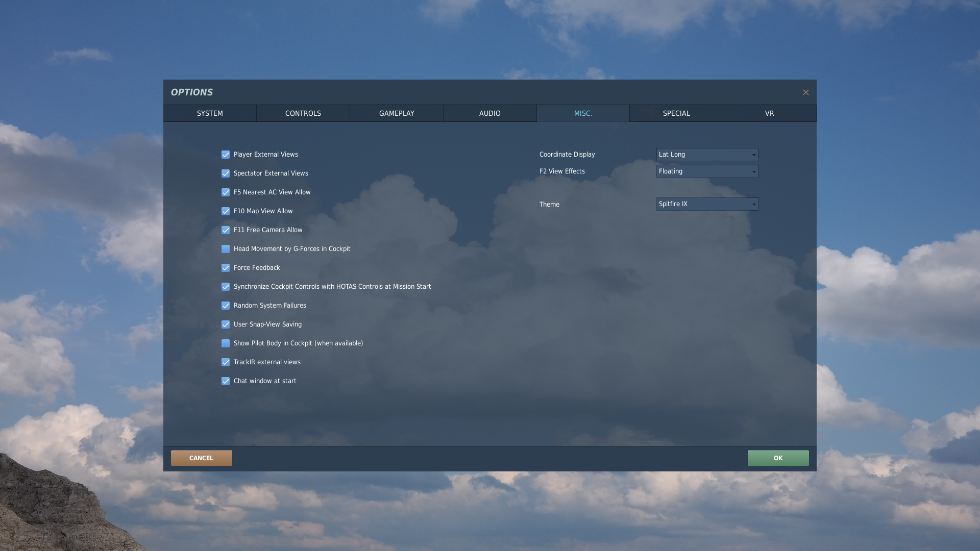Open the CONTROLS tab
The height and width of the screenshot is (551, 980).
click(303, 113)
